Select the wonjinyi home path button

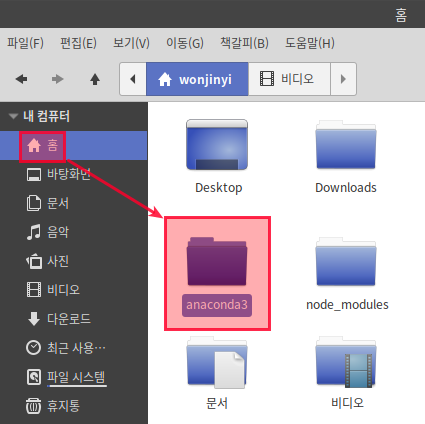pos(197,79)
